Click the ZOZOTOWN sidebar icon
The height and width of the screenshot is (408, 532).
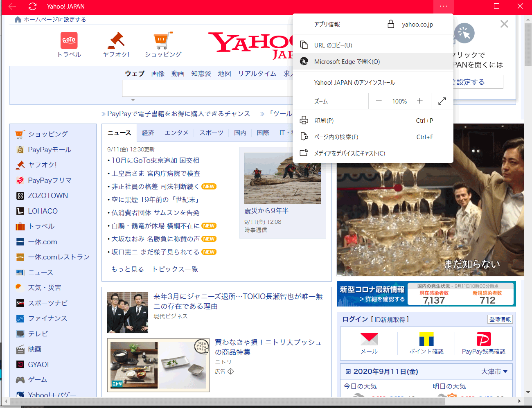click(x=20, y=196)
